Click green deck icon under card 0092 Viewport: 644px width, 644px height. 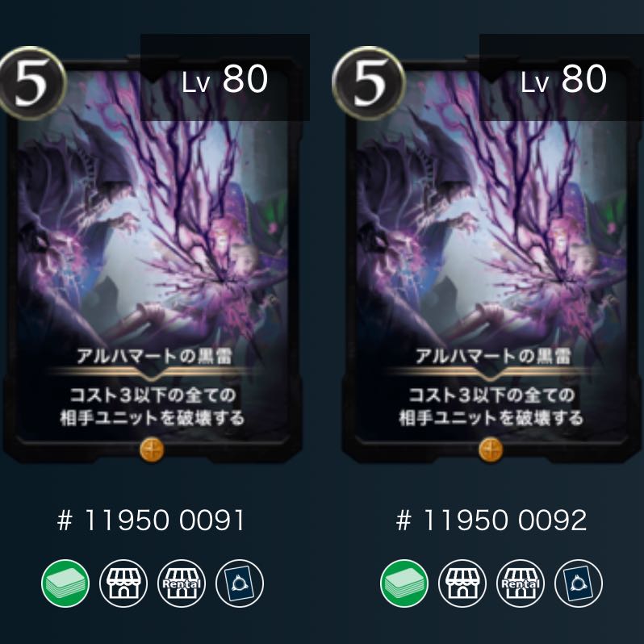404,583
